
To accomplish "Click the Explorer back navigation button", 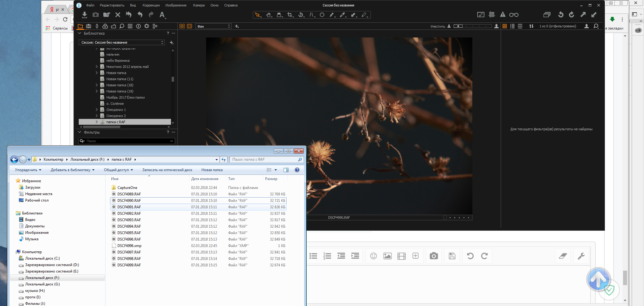I will 14,159.
